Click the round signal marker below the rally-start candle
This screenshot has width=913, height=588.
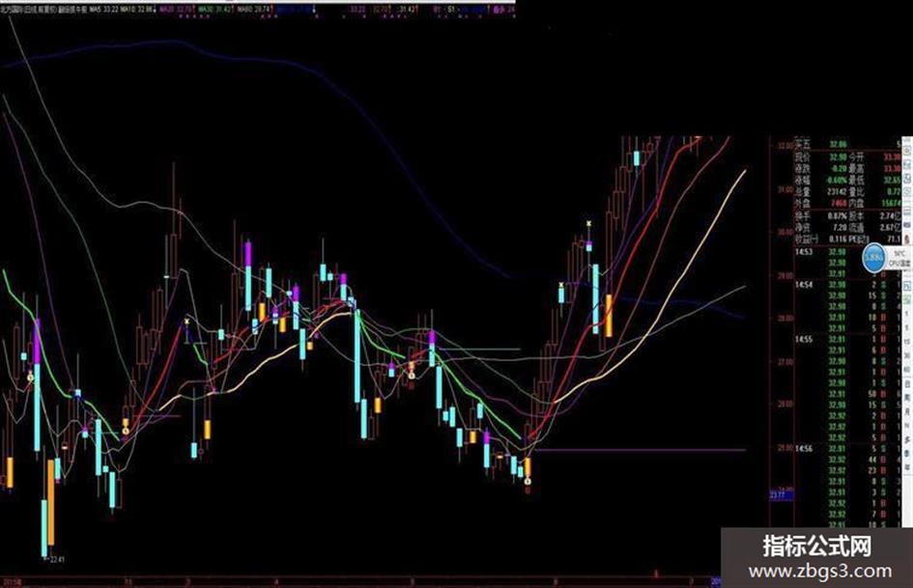tap(528, 482)
